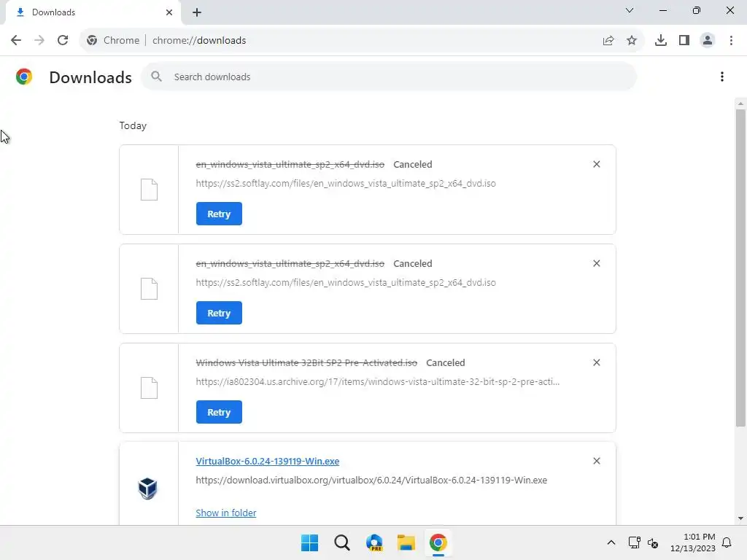Close the Downloads tab
The height and width of the screenshot is (560, 747).
(169, 12)
